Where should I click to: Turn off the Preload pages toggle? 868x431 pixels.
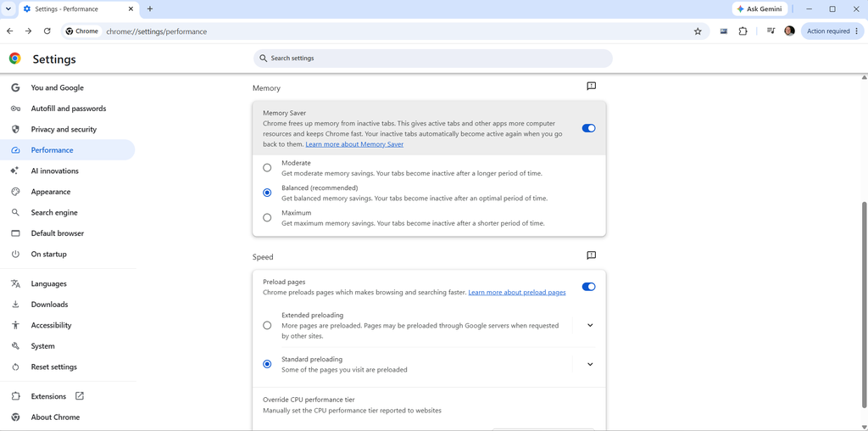588,287
